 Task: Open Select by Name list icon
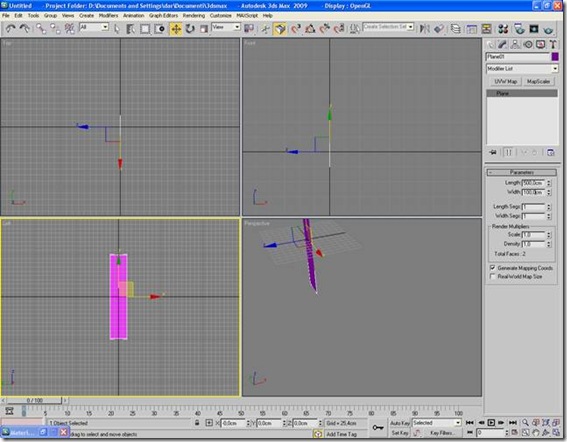(x=131, y=29)
